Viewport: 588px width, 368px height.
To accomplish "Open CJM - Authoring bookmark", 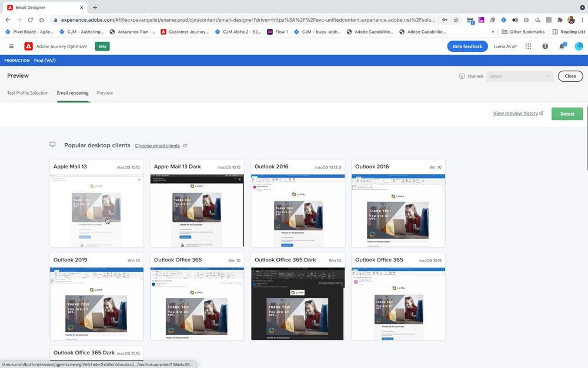I will pos(81,32).
